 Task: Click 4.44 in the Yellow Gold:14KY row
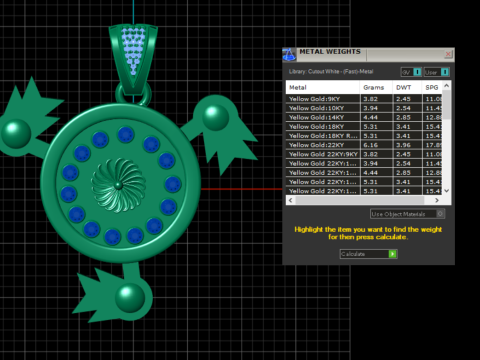[370, 117]
